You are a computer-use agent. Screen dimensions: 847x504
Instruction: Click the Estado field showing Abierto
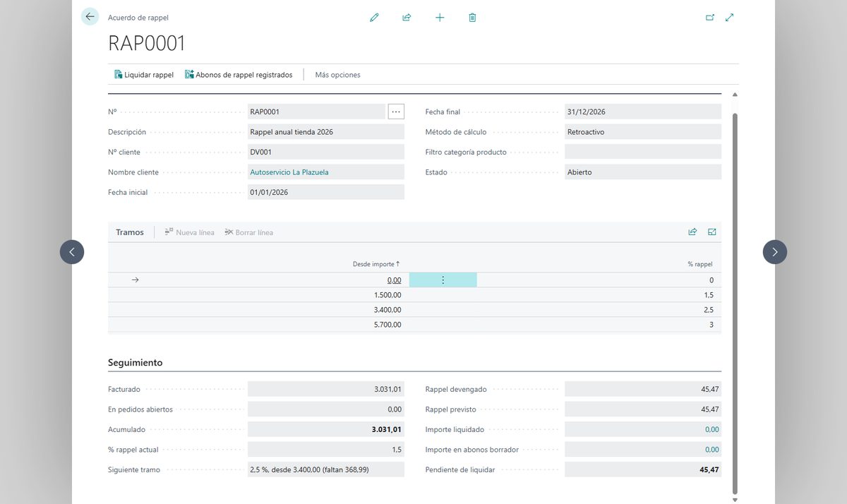click(643, 172)
